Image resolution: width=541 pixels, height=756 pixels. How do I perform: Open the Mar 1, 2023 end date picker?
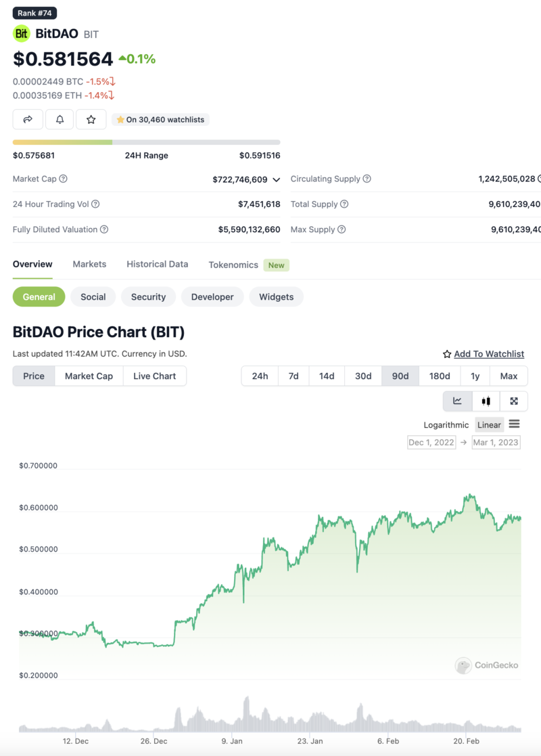pyautogui.click(x=496, y=443)
